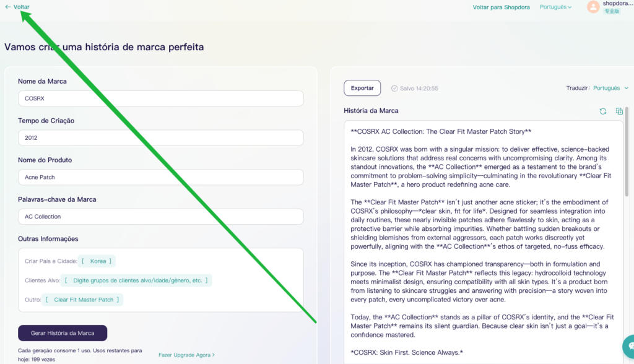Click the Clientes Alvo placeholder field
Image resolution: width=634 pixels, height=364 pixels.
(x=137, y=280)
